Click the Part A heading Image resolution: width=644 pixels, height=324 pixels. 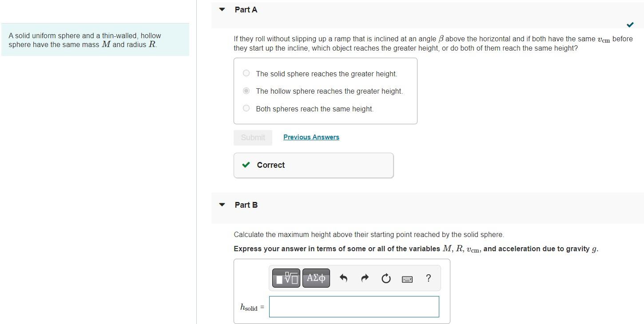pyautogui.click(x=246, y=10)
